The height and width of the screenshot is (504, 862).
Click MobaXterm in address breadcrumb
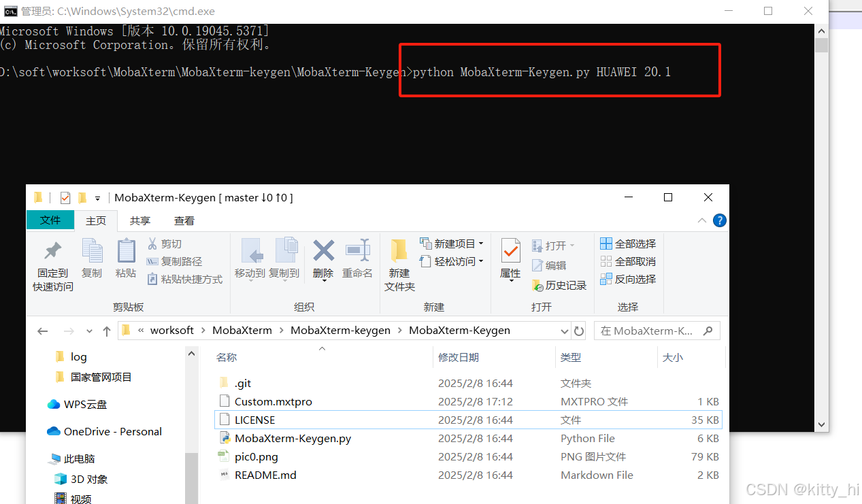click(x=242, y=330)
